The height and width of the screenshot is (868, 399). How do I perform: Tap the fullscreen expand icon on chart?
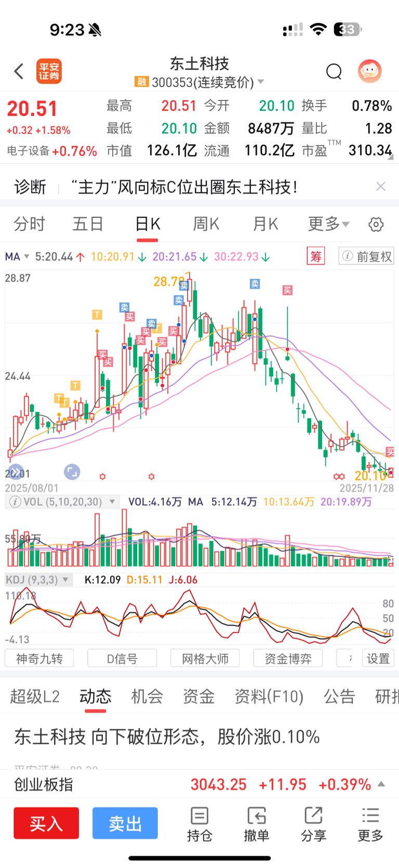pyautogui.click(x=72, y=472)
